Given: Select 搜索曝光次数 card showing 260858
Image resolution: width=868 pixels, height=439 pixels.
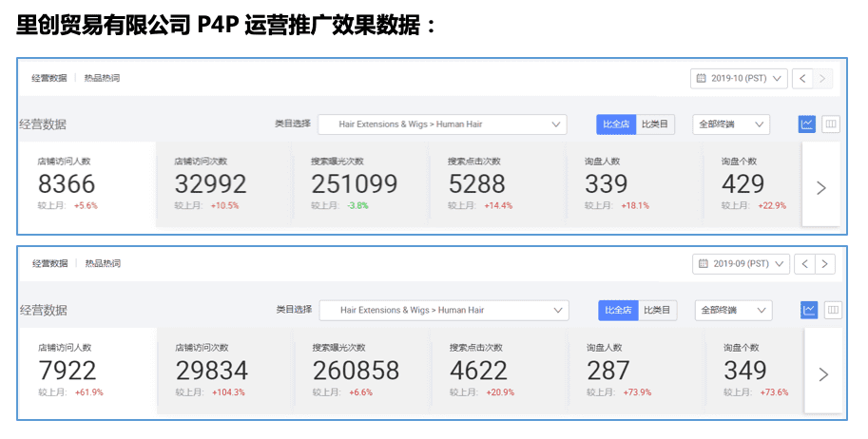Looking at the screenshot, I should click(362, 371).
